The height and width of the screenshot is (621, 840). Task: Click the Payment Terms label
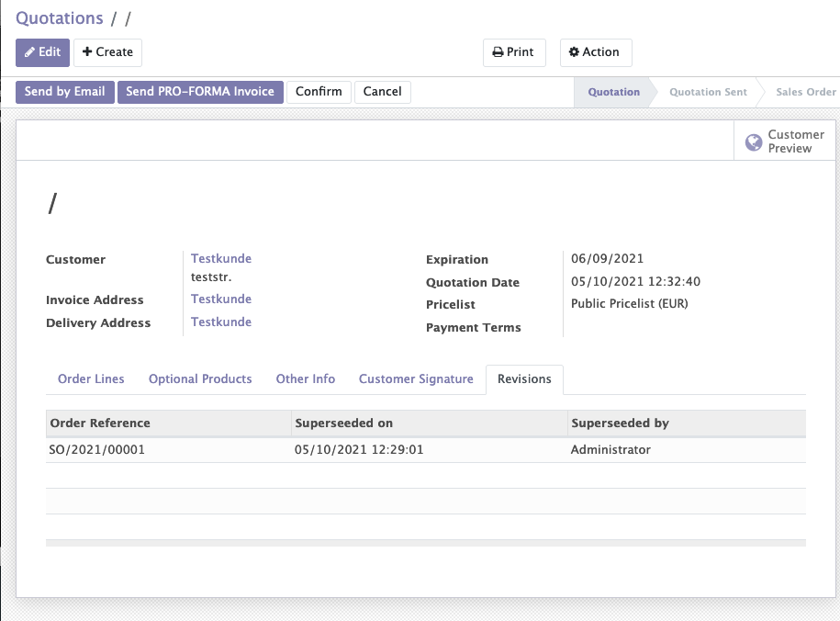[473, 328]
